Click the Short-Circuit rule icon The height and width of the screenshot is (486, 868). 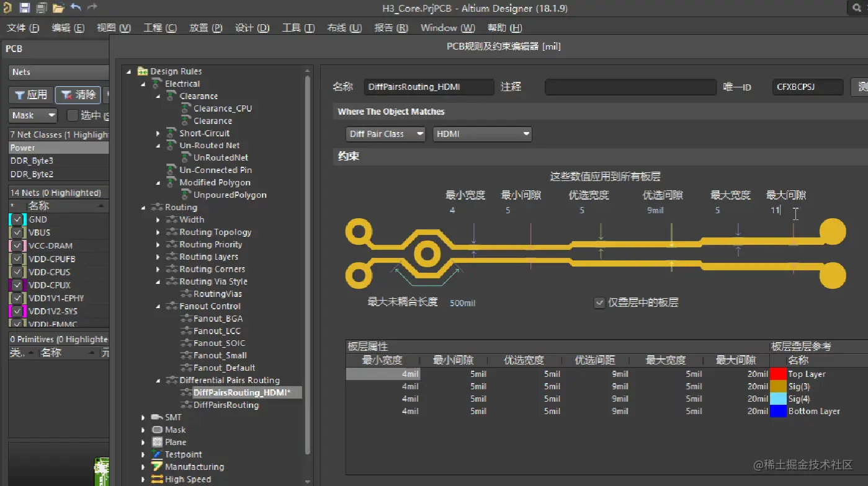tap(171, 133)
